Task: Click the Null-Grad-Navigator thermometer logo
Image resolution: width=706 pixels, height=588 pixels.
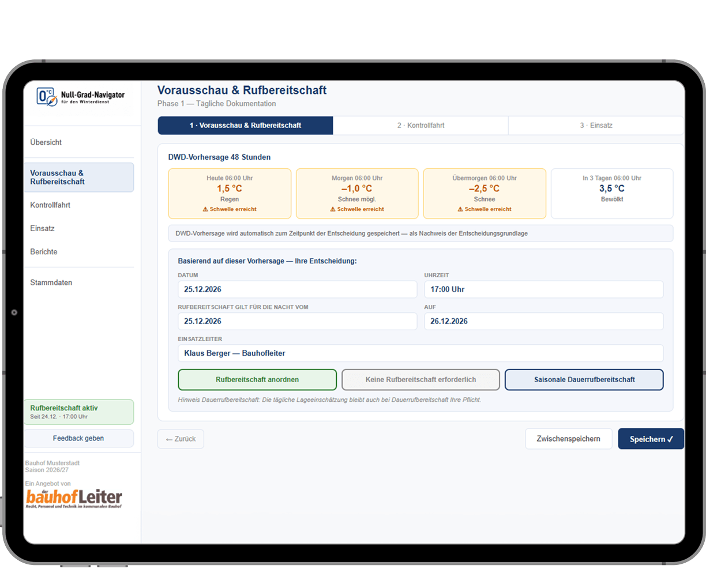Action: click(47, 96)
